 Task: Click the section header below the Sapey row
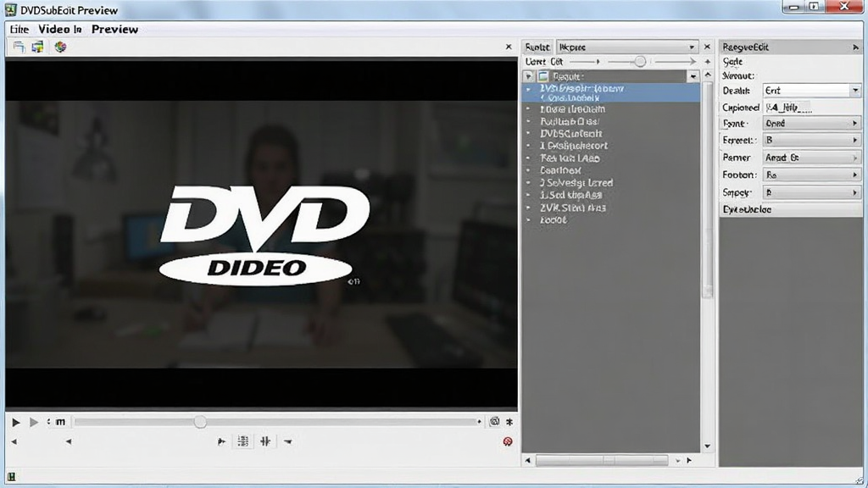click(791, 210)
